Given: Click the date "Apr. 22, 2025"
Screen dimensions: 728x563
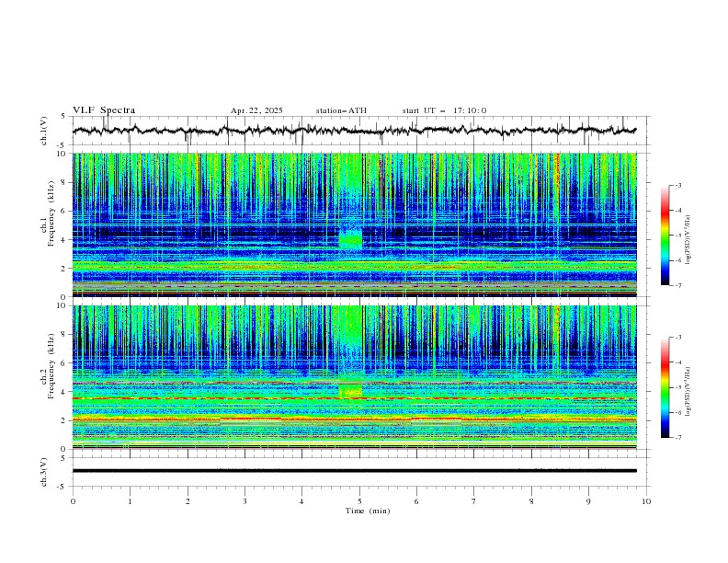Looking at the screenshot, I should pos(256,110).
